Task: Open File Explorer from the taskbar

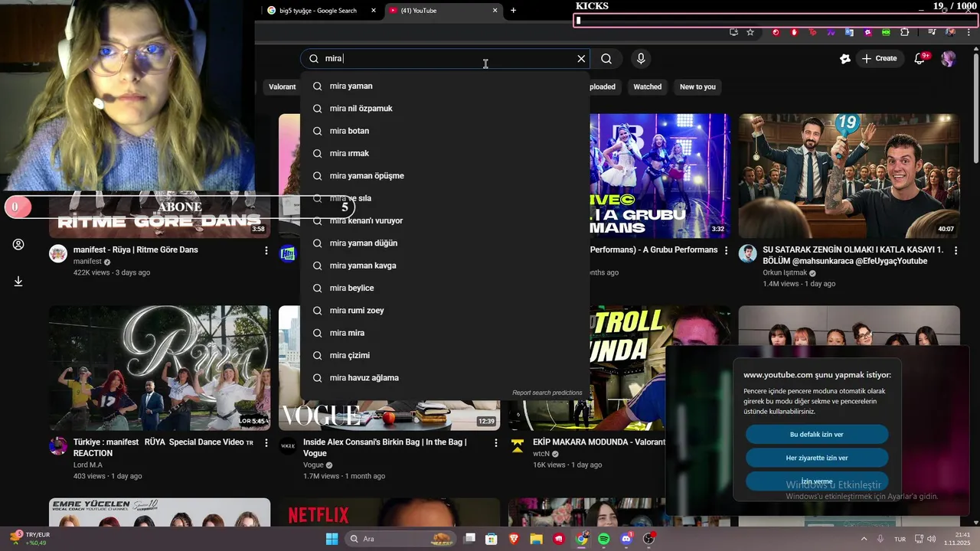Action: click(537, 539)
